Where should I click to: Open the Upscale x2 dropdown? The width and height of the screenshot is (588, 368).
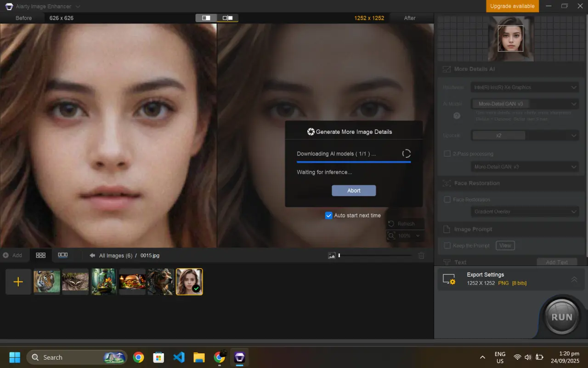[525, 136]
